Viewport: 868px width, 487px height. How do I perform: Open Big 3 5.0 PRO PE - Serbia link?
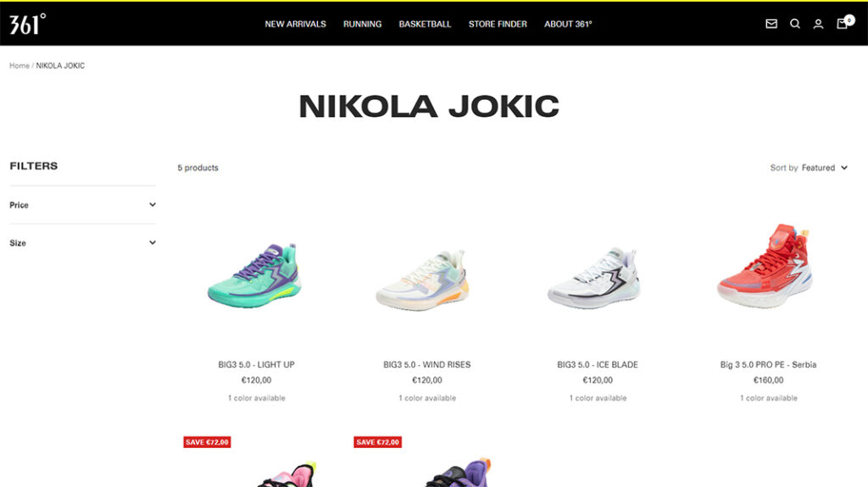click(768, 365)
